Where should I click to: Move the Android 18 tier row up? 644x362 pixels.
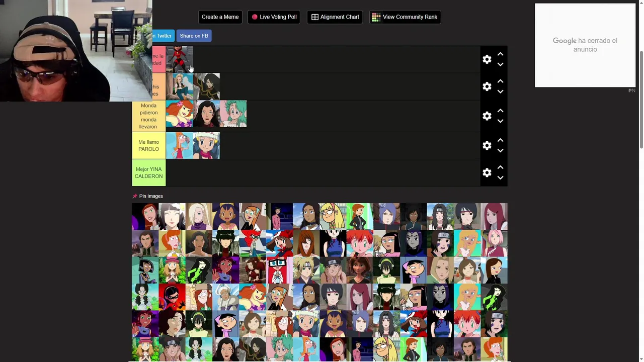click(x=500, y=81)
